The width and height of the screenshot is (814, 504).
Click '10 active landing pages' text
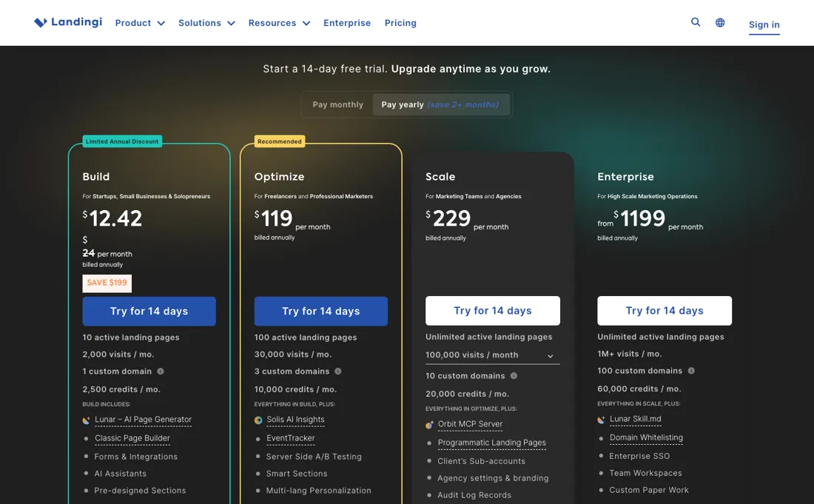(131, 337)
